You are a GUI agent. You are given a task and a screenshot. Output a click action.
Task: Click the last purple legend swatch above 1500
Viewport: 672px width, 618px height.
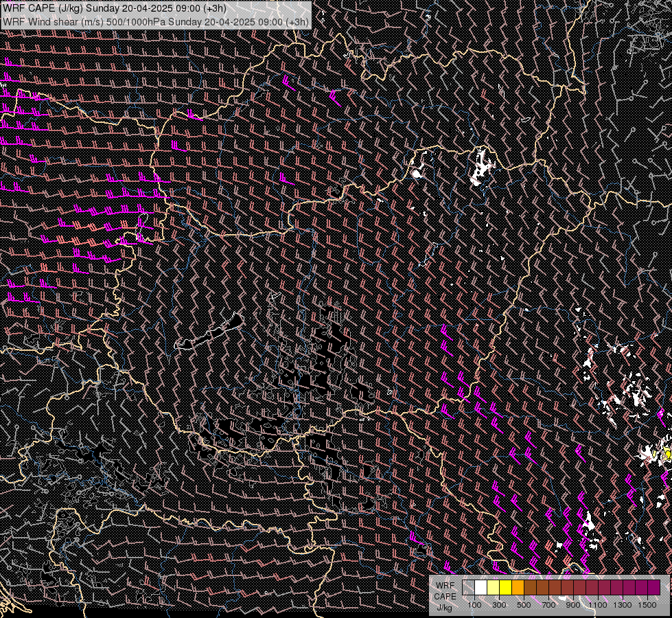pos(654,588)
